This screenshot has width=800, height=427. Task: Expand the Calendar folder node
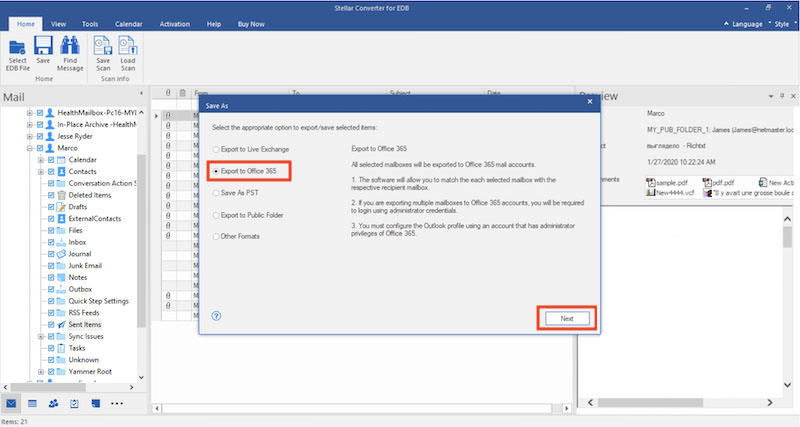(41, 160)
